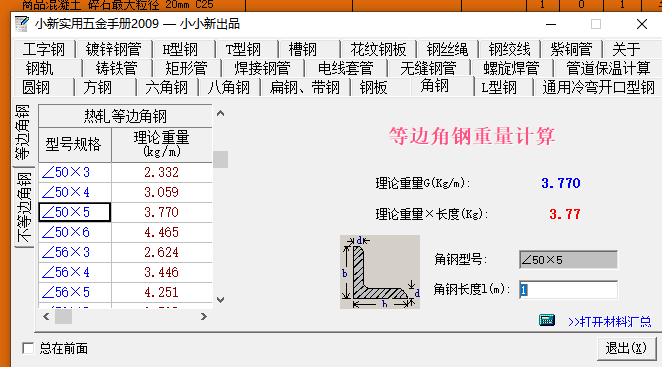Screen dimensions: 662x367
Task: Click the vertical scrollbar thumb of the table
Action: 220,159
